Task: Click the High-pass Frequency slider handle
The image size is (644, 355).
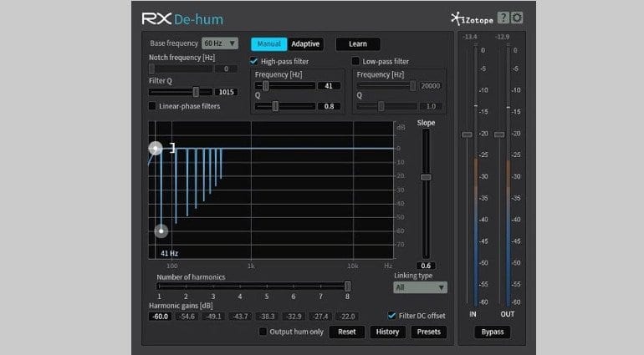Action: click(265, 86)
